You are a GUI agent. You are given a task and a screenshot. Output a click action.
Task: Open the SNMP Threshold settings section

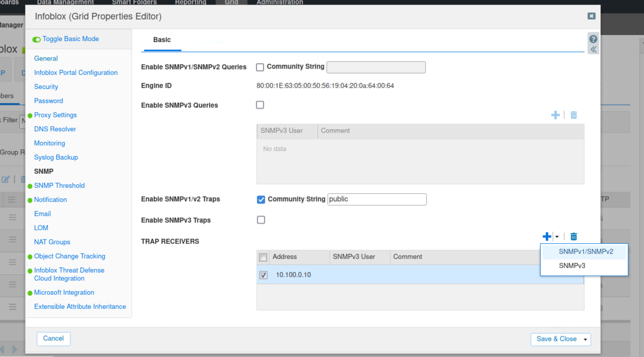point(59,186)
